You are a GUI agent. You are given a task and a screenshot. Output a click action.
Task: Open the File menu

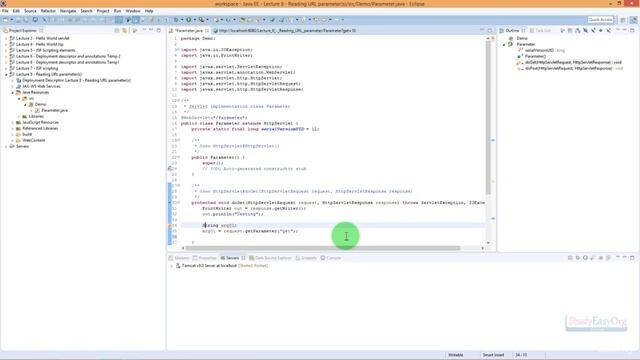coord(5,11)
